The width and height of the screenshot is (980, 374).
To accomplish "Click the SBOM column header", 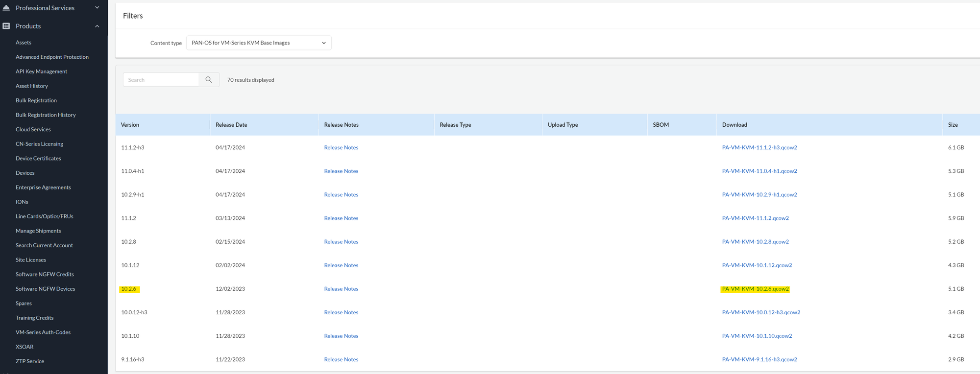I will pos(661,125).
